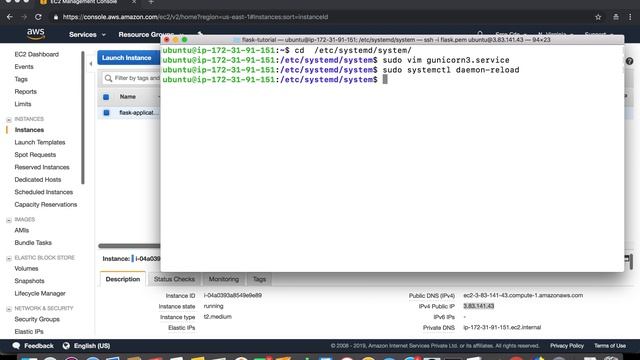640x360 pixels.
Task: Bookmark page with the star icon
Action: tap(598, 17)
